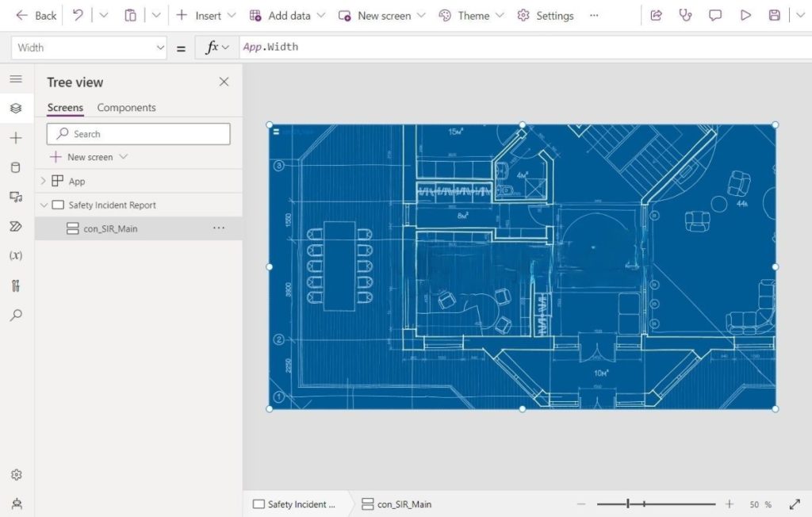The width and height of the screenshot is (812, 517).
Task: Click New screen in Tree view
Action: pos(89,157)
